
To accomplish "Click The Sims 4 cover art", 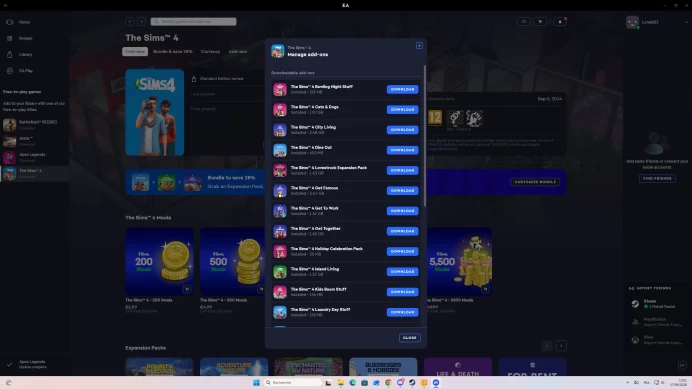I will coord(154,112).
